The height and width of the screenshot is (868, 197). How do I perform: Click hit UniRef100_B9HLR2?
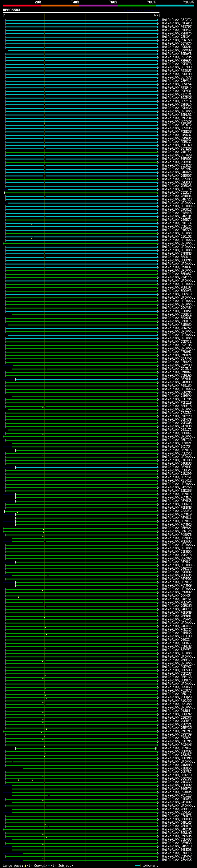(177, 115)
